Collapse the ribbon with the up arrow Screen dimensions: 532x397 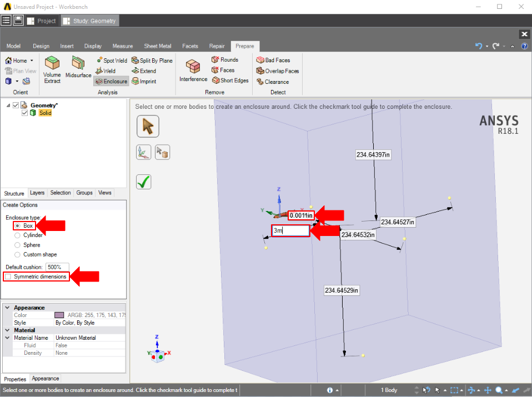click(513, 46)
